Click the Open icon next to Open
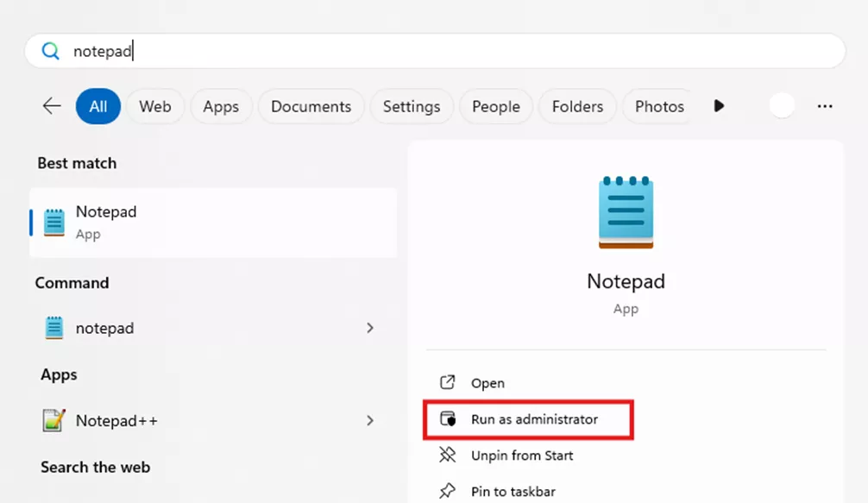The width and height of the screenshot is (868, 503). coord(447,382)
